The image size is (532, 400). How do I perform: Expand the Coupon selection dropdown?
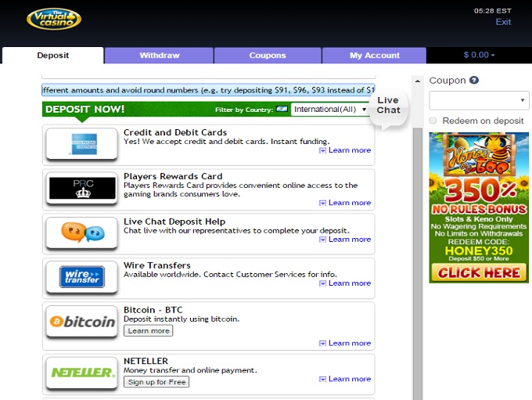click(x=479, y=101)
